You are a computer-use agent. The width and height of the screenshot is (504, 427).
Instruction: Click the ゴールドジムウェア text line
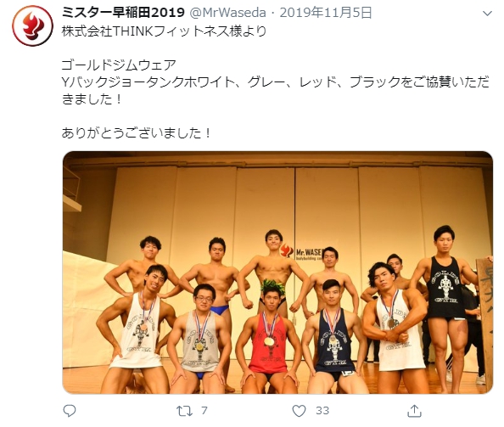(119, 65)
